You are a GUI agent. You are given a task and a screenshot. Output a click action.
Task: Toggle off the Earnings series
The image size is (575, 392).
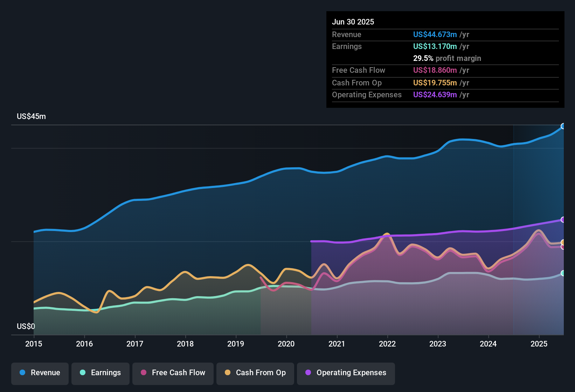pyautogui.click(x=101, y=373)
